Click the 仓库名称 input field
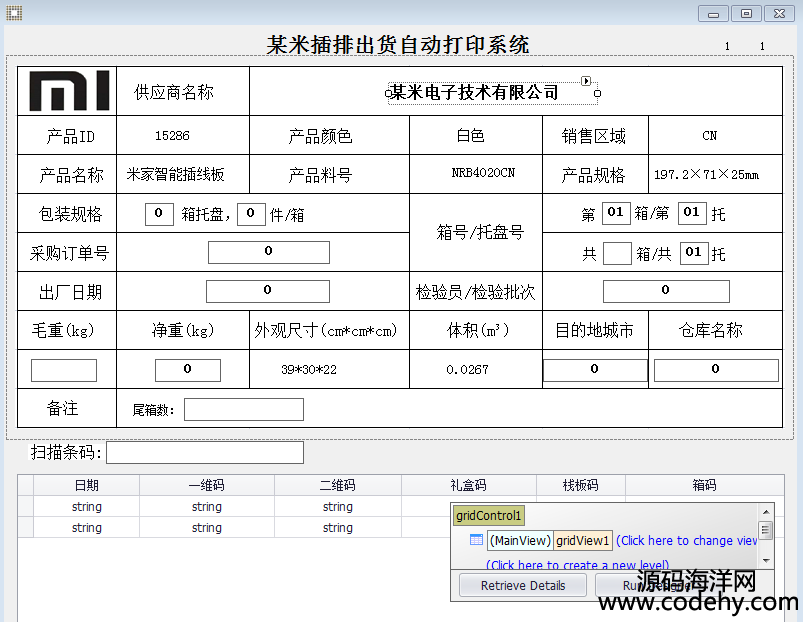Image resolution: width=803 pixels, height=622 pixels. point(716,370)
